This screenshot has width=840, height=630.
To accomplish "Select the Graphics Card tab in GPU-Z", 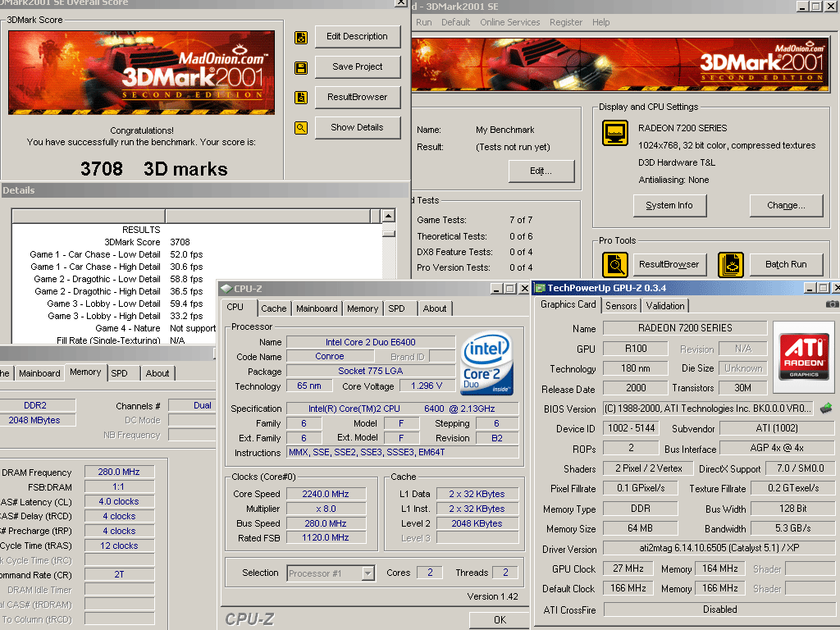I will click(568, 305).
